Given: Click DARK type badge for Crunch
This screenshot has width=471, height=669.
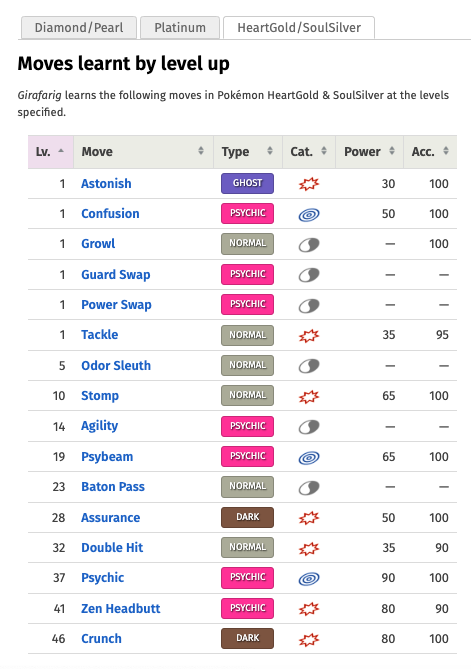Looking at the screenshot, I should [x=247, y=638].
